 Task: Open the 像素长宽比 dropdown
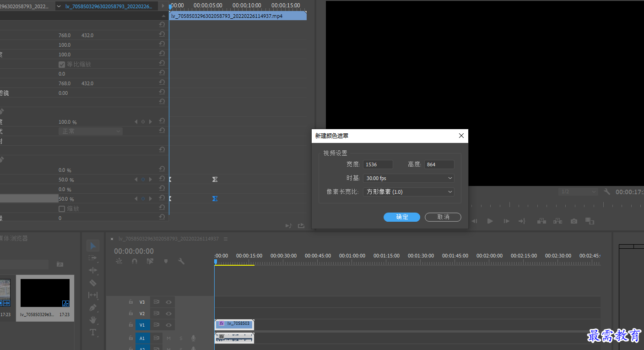(409, 192)
